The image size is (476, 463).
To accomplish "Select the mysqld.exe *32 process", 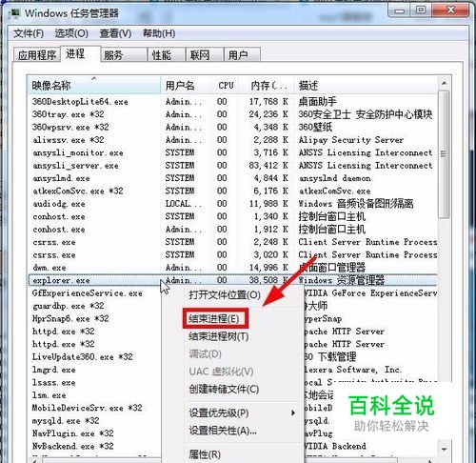I will pyautogui.click(x=66, y=420).
